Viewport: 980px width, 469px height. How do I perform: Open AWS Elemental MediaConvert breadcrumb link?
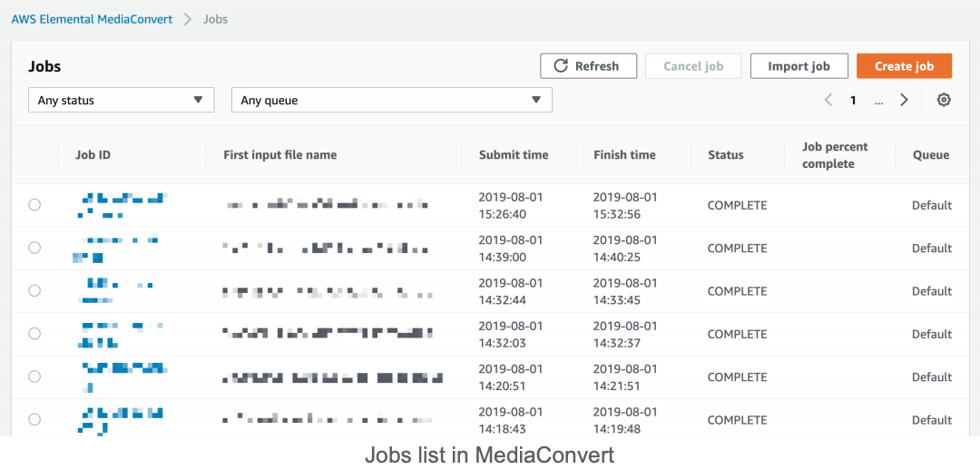coord(92,19)
